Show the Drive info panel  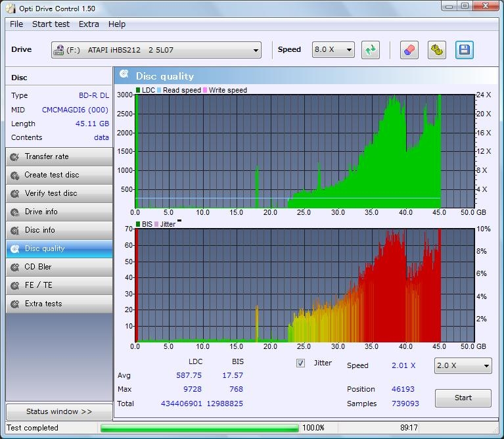coord(58,212)
